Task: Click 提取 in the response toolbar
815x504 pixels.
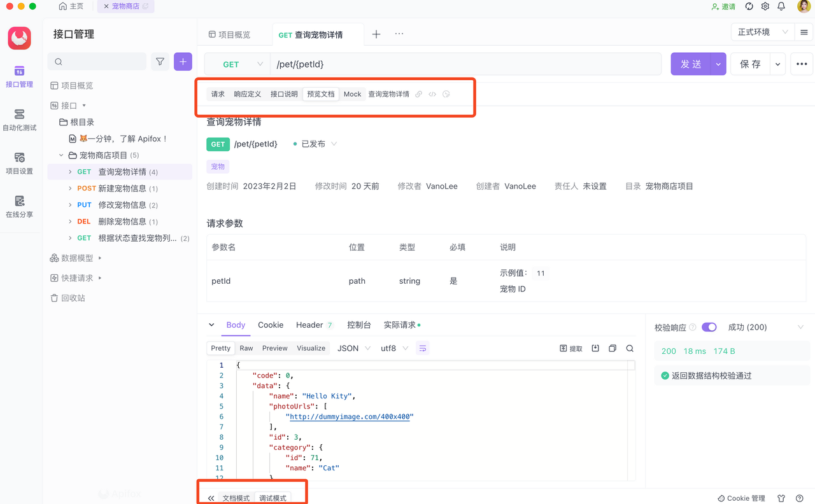Action: [x=571, y=349]
